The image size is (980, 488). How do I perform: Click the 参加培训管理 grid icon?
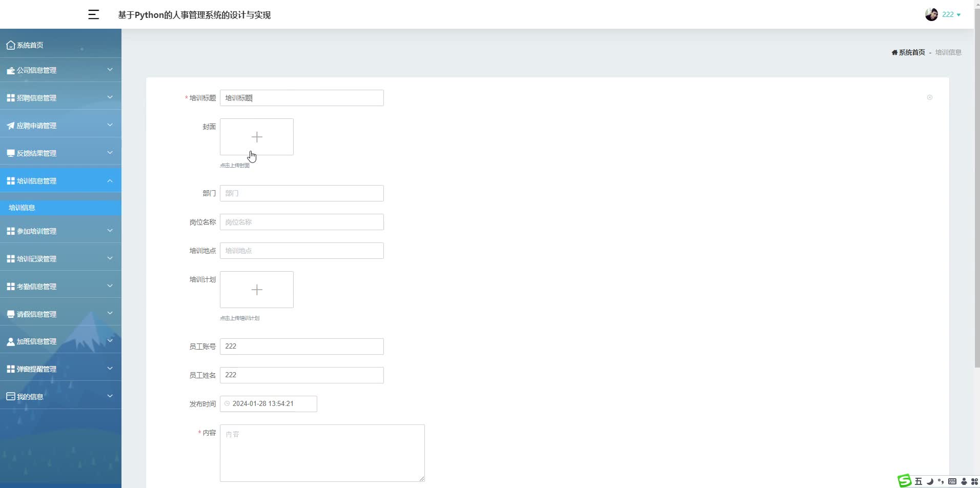coord(10,231)
